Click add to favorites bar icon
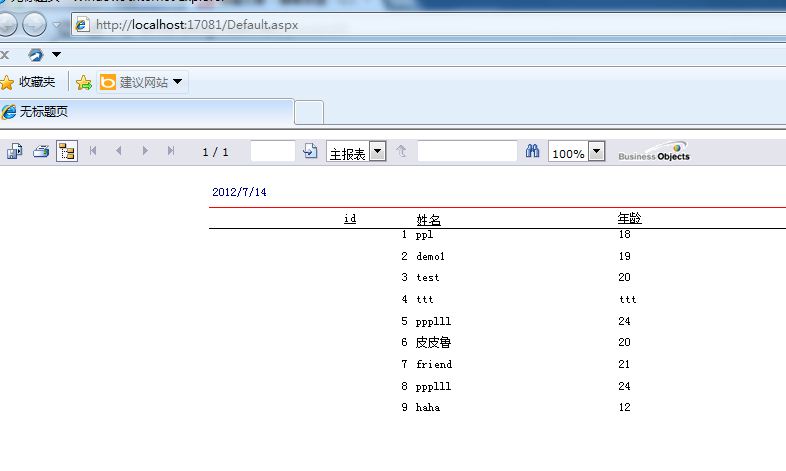 [x=84, y=82]
